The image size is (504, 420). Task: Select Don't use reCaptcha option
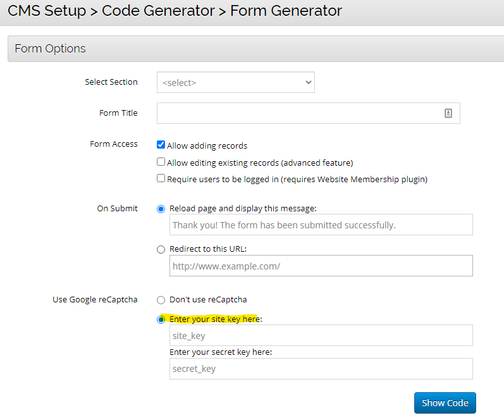[161, 300]
